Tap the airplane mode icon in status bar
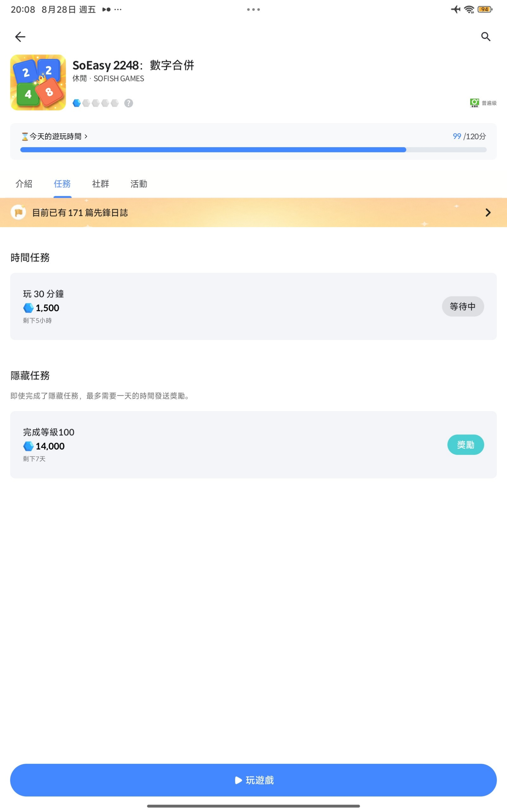507x812 pixels. [x=456, y=9]
